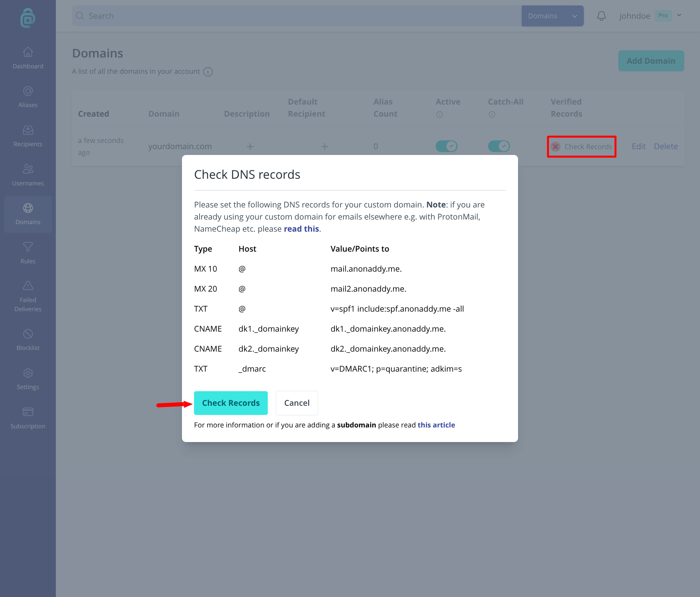
Task: Open the Failed Deliveries warning icon
Action: [28, 286]
